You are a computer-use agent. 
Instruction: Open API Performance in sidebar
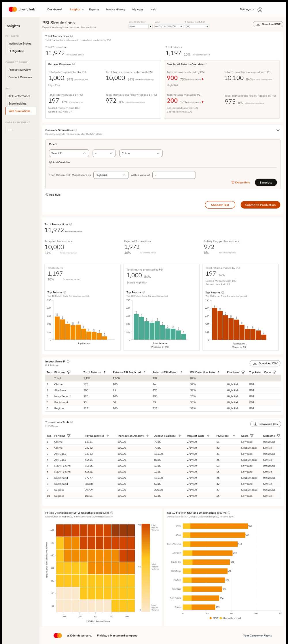click(19, 96)
